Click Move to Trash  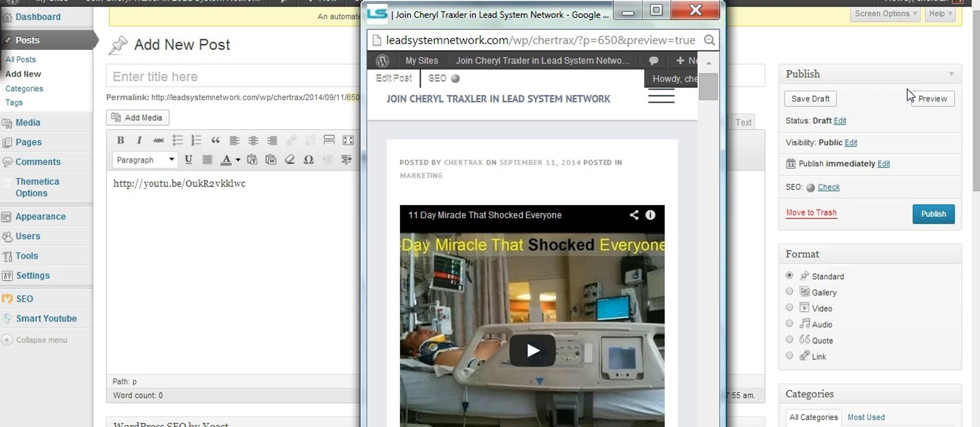click(x=811, y=213)
